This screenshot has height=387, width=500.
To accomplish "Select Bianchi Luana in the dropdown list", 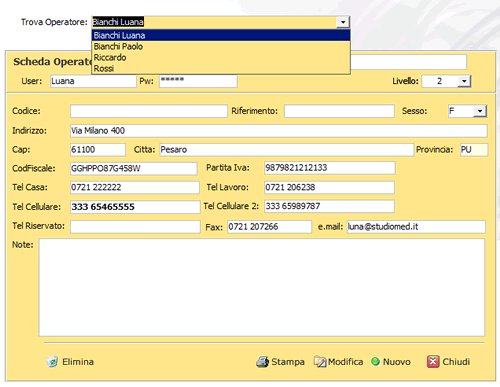I will point(221,35).
